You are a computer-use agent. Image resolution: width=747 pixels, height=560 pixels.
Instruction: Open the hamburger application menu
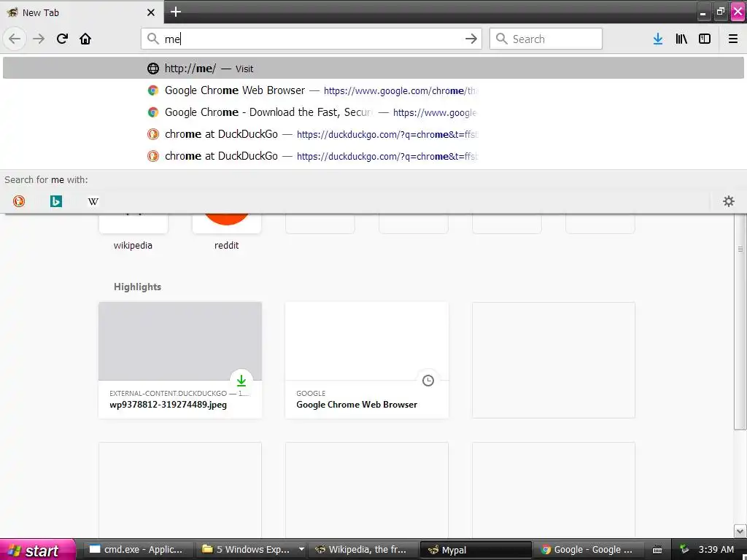click(x=732, y=39)
